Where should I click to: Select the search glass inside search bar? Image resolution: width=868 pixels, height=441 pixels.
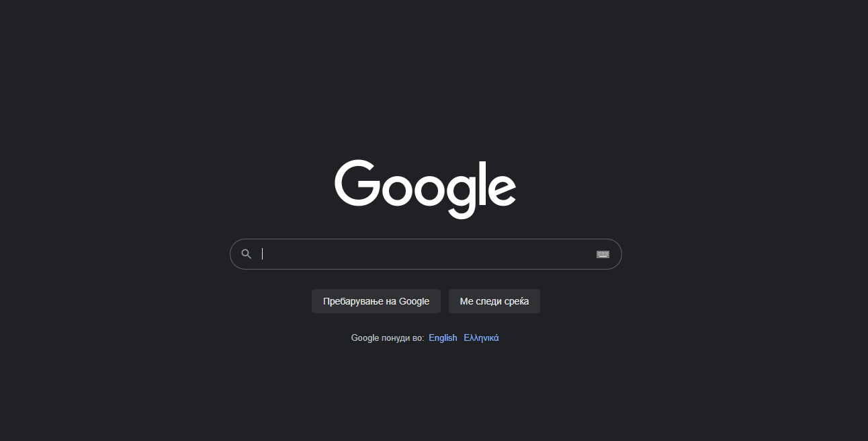247,254
